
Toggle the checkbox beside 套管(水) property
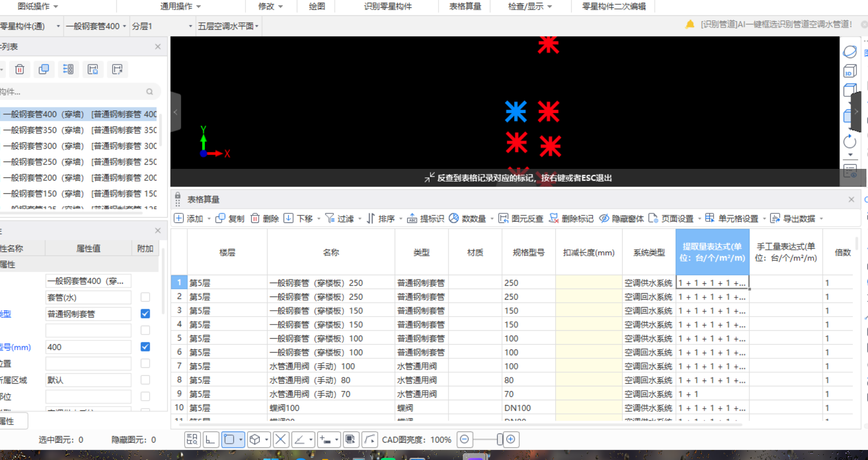coord(145,297)
